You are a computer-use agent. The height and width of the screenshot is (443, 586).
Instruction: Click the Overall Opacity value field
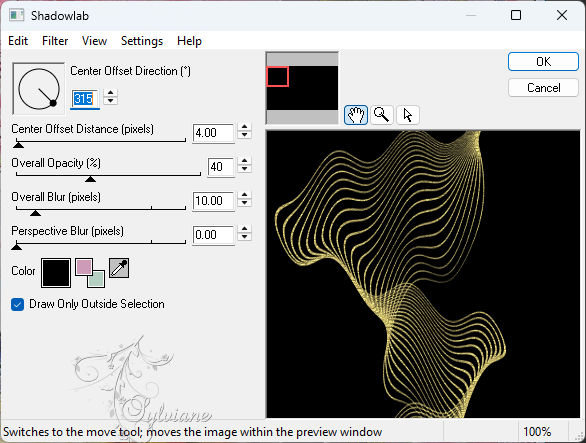[221, 167]
